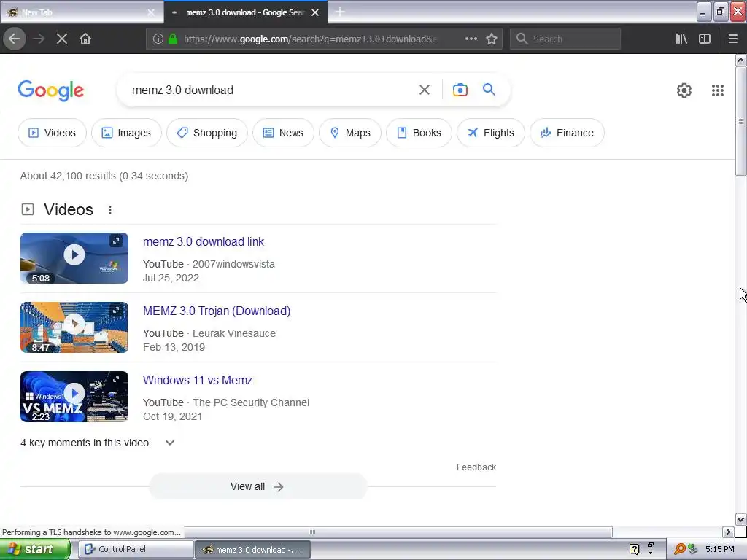Image resolution: width=747 pixels, height=560 pixels.
Task: Send Feedback on video results
Action: point(476,467)
